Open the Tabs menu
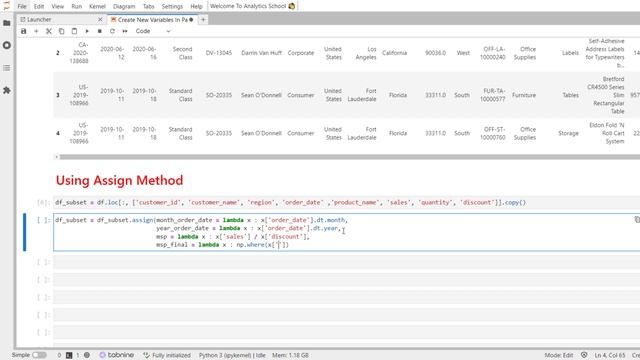The image size is (640, 360). (149, 6)
